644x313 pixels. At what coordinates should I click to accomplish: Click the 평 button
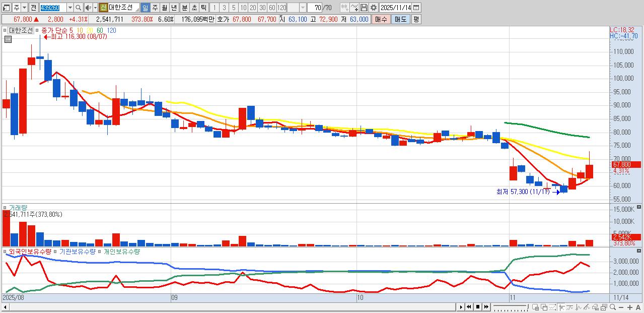416,19
